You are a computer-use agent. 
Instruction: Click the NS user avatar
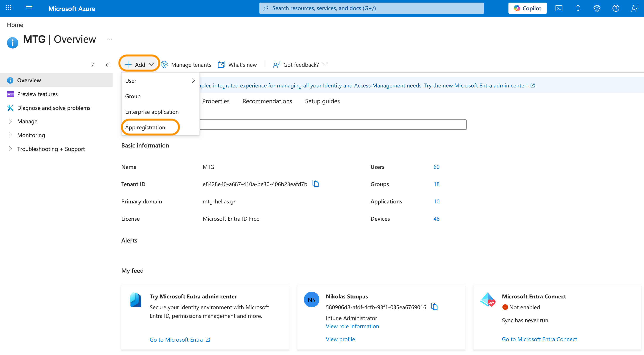click(x=311, y=300)
